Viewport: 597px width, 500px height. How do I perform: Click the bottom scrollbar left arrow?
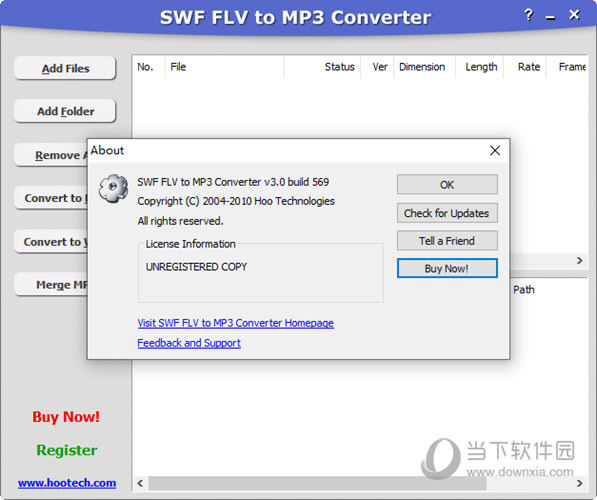(x=140, y=483)
